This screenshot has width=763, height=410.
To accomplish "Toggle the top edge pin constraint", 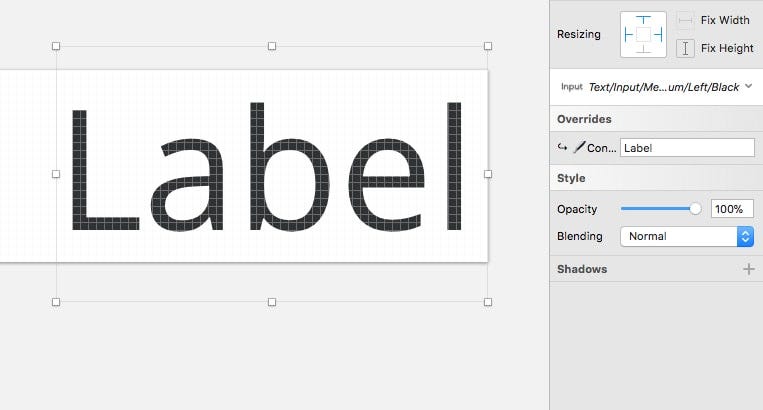I will 643,20.
